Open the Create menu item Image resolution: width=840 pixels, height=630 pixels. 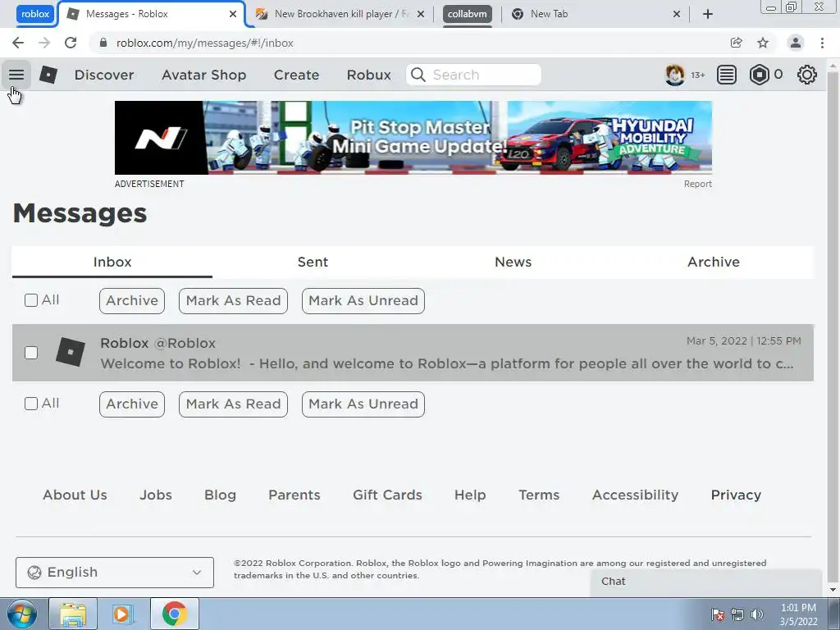pyautogui.click(x=296, y=75)
